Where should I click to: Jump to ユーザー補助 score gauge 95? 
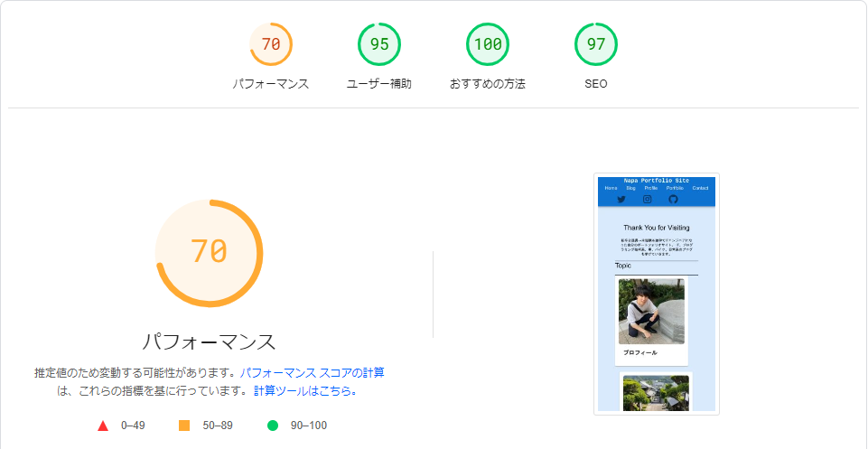(379, 44)
